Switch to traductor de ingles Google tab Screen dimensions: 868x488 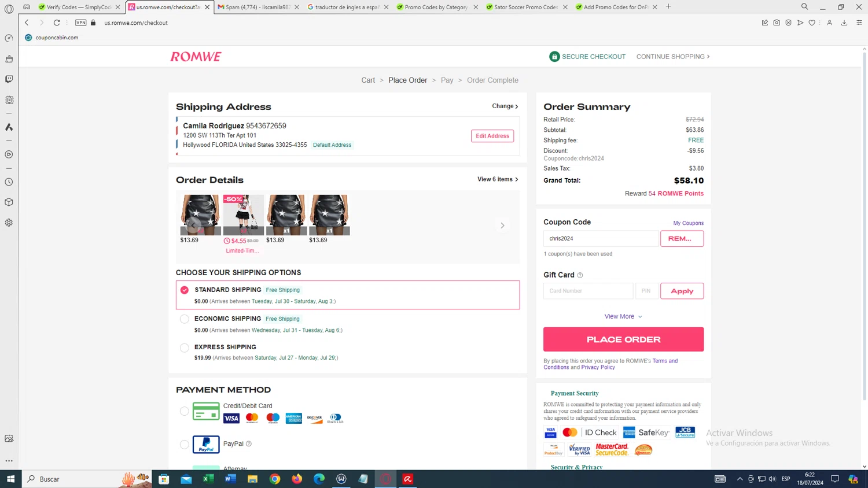click(348, 7)
